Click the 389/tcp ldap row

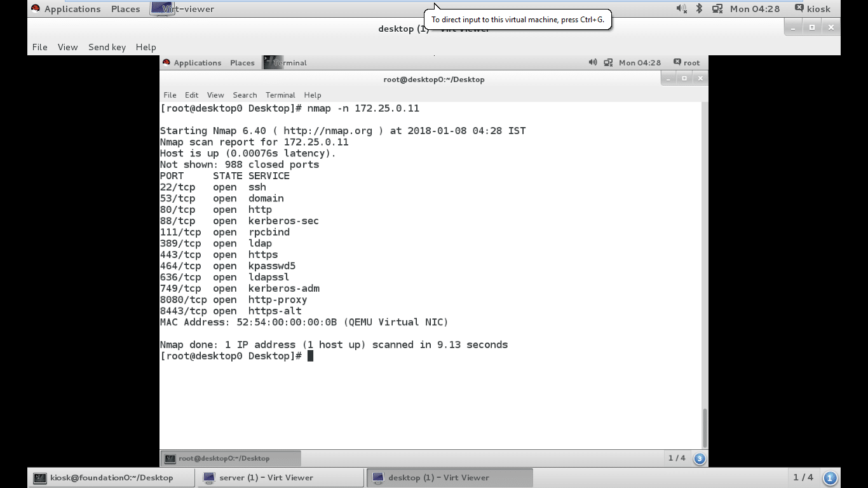(x=216, y=243)
